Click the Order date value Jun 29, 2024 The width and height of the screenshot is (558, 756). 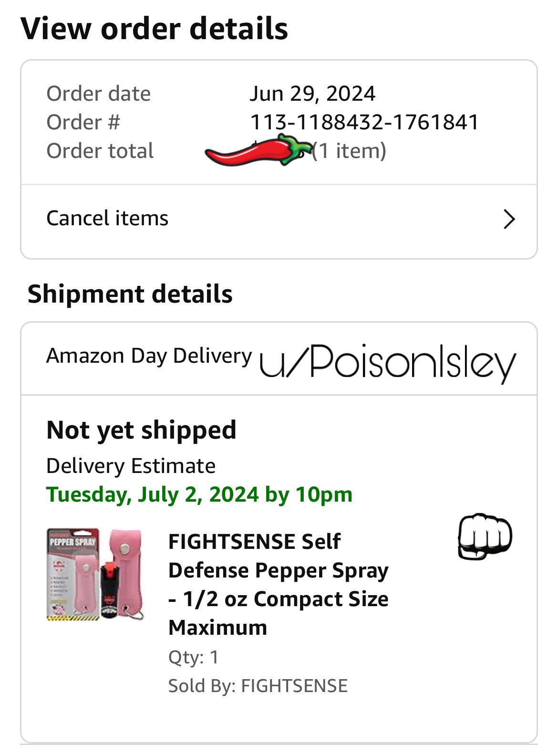pos(312,93)
